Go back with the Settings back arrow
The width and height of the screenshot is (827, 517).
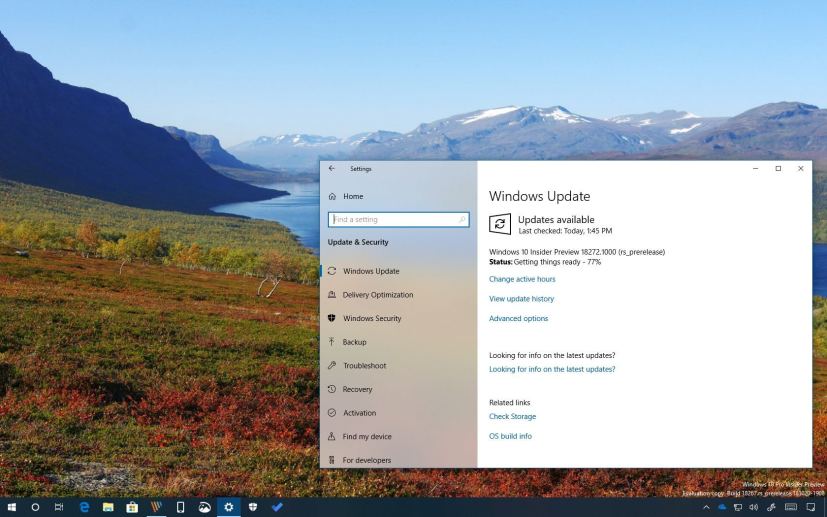point(331,169)
